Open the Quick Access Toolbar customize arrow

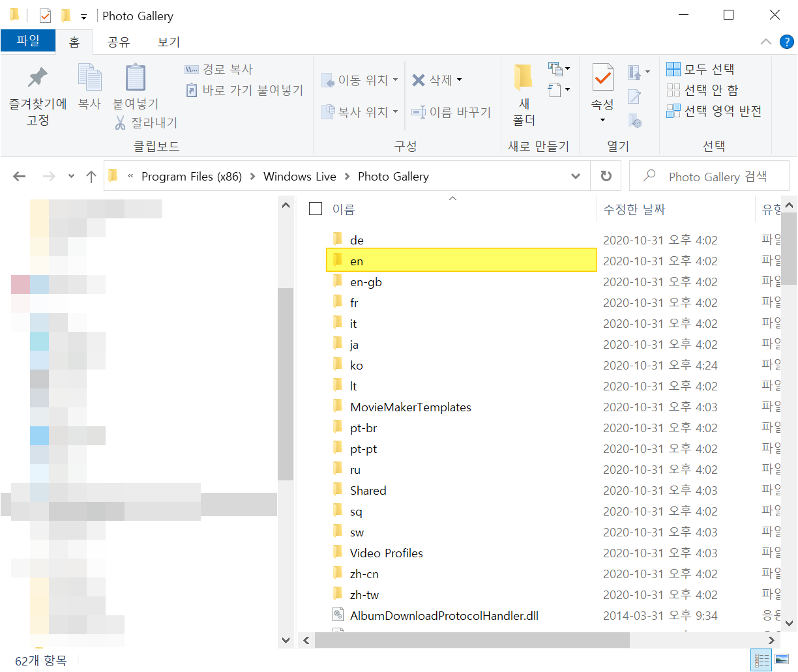pos(83,16)
